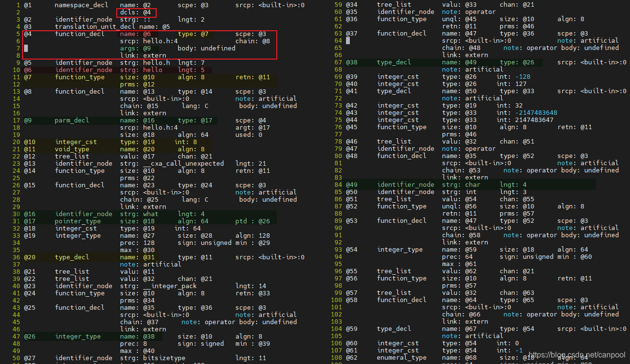Screen dimensions: 630x364
Task: Click type_decl on the @20 line
Action: (72, 257)
